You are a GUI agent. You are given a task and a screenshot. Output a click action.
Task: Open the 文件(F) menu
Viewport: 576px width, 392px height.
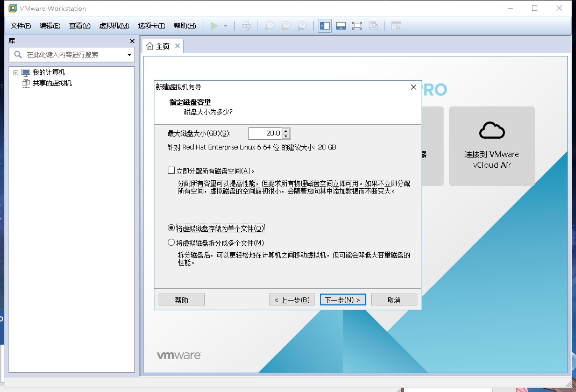point(20,26)
